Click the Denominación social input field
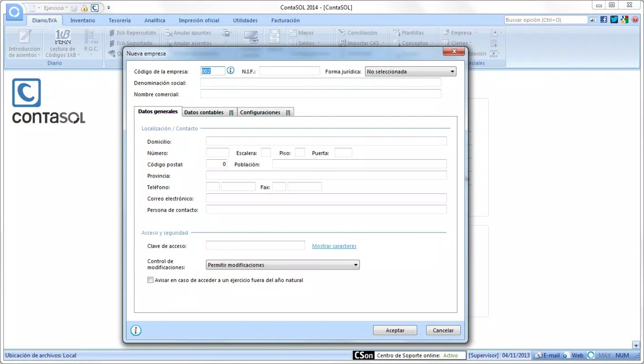 click(x=320, y=82)
